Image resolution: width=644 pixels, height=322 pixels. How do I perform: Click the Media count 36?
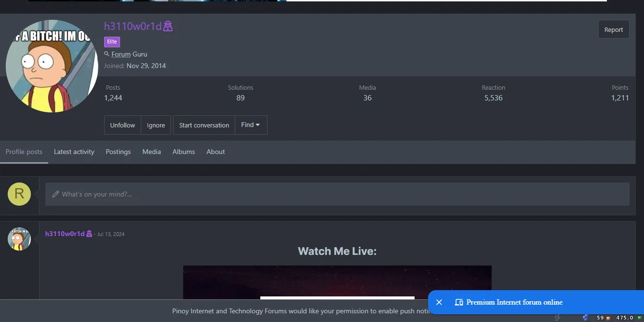[x=367, y=98]
